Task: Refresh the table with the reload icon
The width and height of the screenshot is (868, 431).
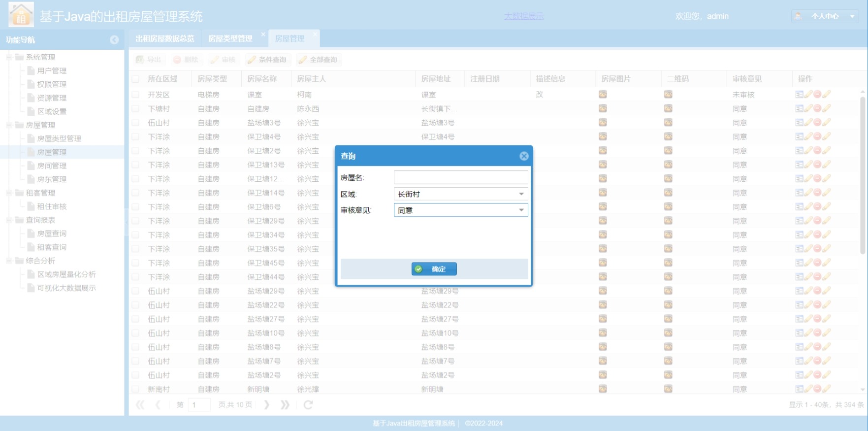Action: click(308, 405)
